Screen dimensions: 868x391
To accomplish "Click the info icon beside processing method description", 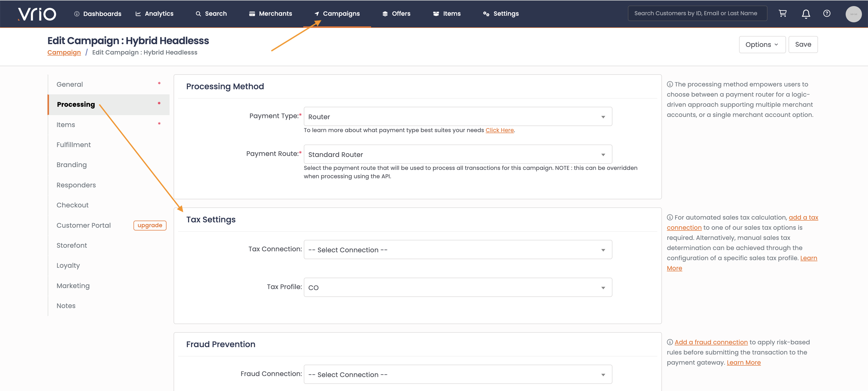I will click(670, 84).
